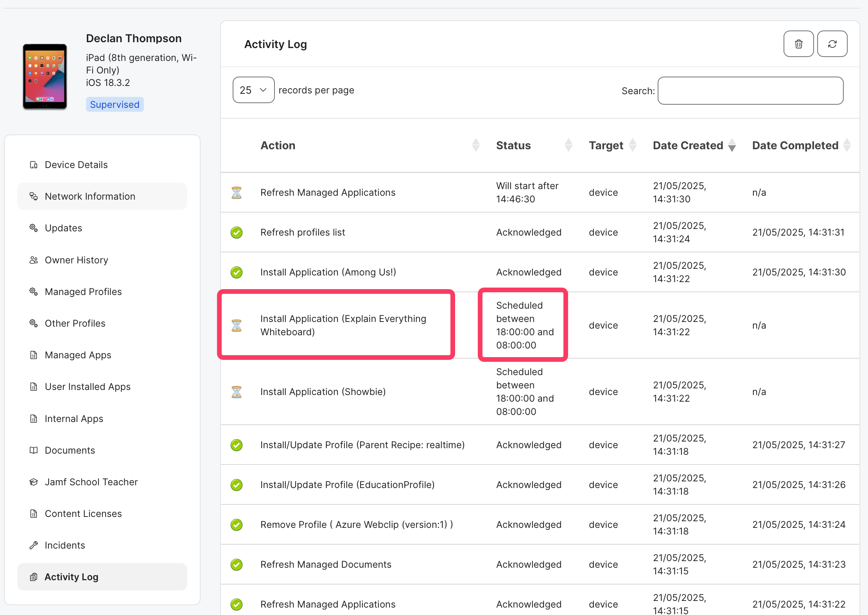Open Incidents section
Image resolution: width=868 pixels, height=615 pixels.
tap(102, 545)
